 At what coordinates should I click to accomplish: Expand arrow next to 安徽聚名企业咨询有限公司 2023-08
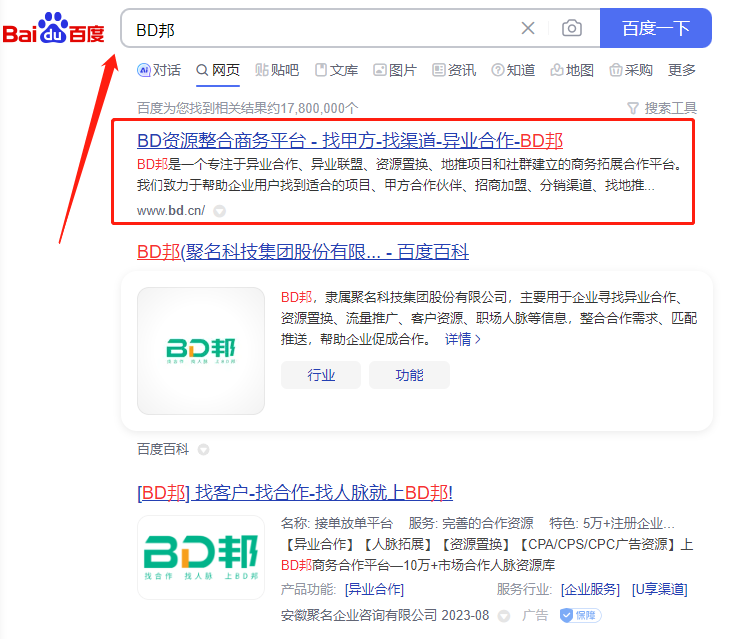click(x=504, y=616)
